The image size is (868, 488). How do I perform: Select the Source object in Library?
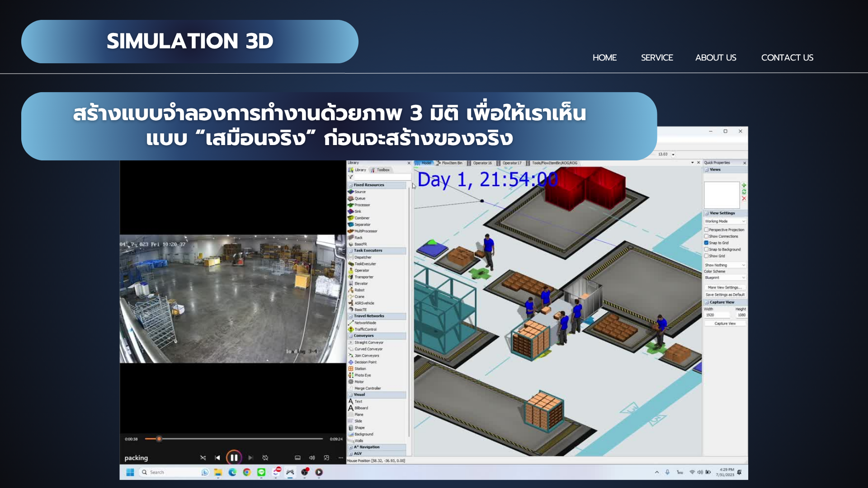[357, 192]
